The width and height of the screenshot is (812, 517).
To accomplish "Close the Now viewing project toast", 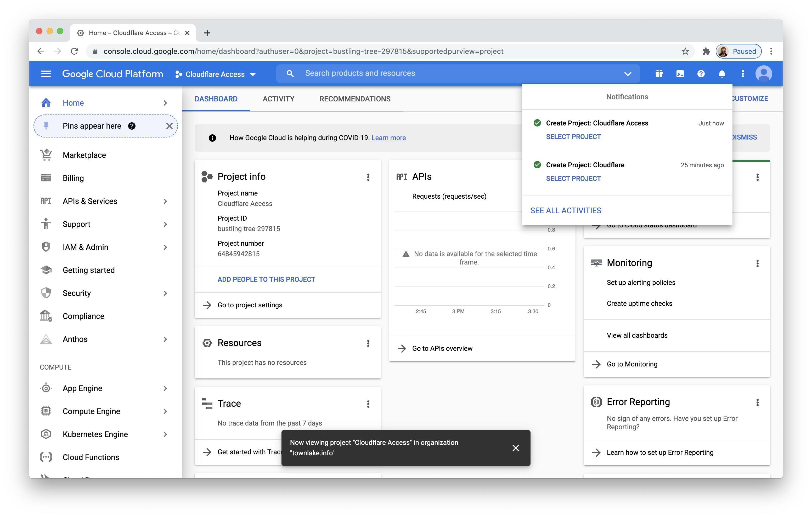I will 515,448.
